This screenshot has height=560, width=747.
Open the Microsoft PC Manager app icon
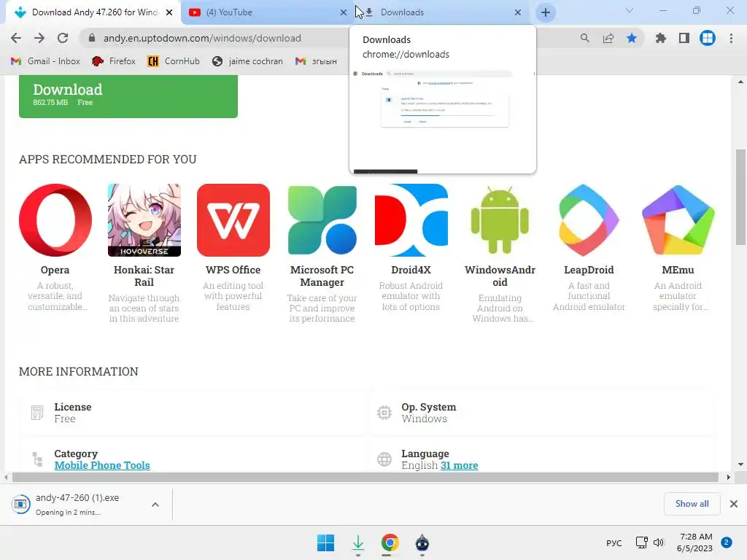tap(322, 220)
